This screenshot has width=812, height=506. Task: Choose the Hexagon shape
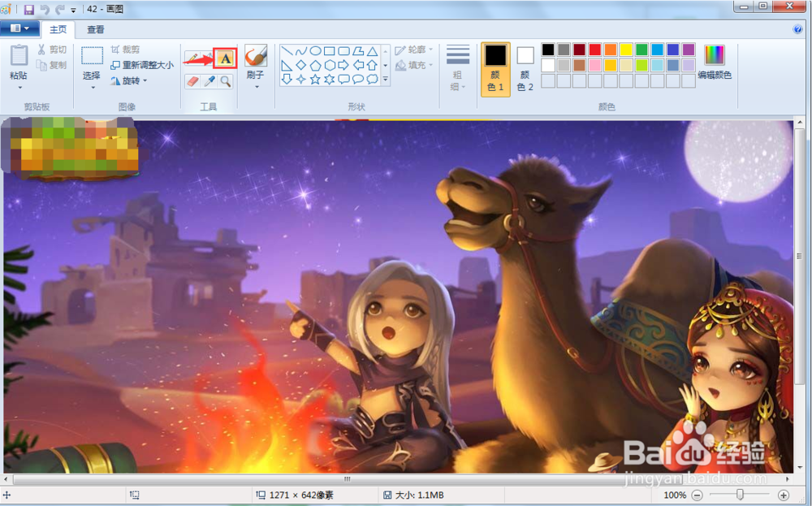click(x=330, y=65)
